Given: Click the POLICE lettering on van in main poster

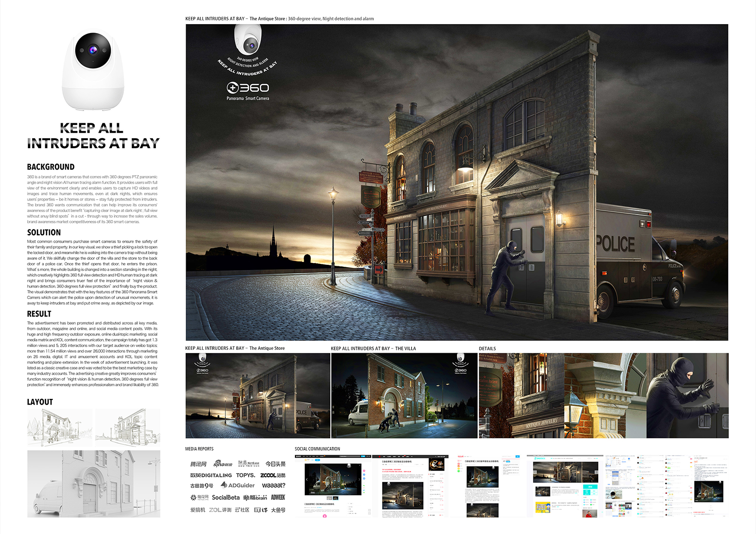Looking at the screenshot, I should [616, 244].
